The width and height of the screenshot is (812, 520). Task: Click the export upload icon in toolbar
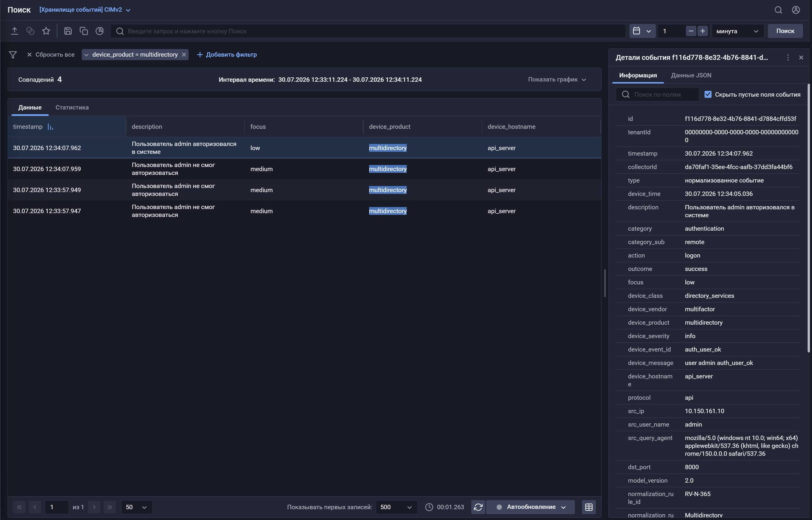15,31
